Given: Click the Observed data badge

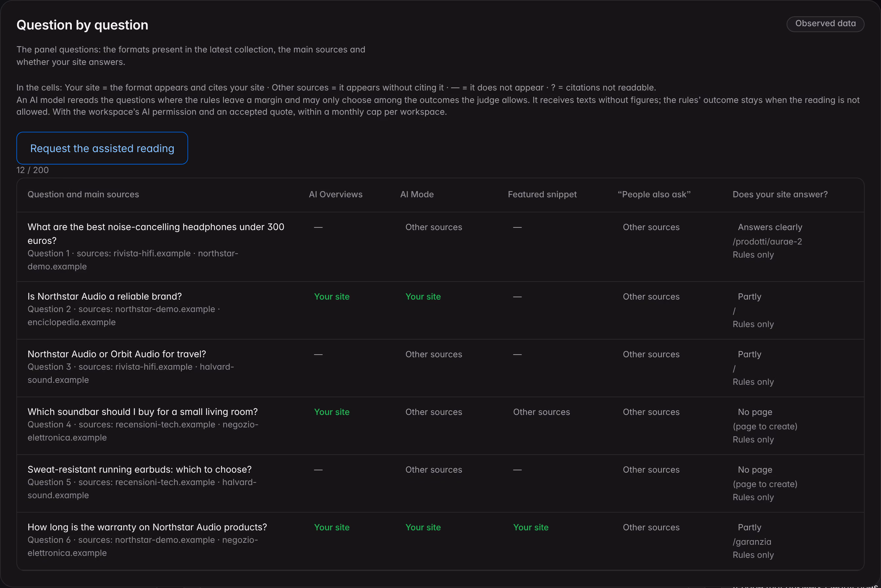Looking at the screenshot, I should (x=825, y=24).
